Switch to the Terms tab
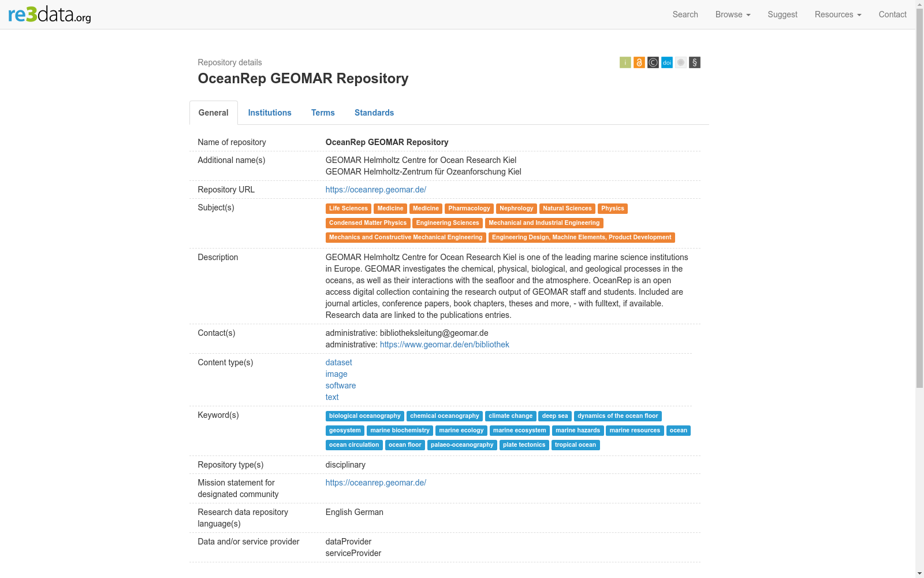 [323, 113]
